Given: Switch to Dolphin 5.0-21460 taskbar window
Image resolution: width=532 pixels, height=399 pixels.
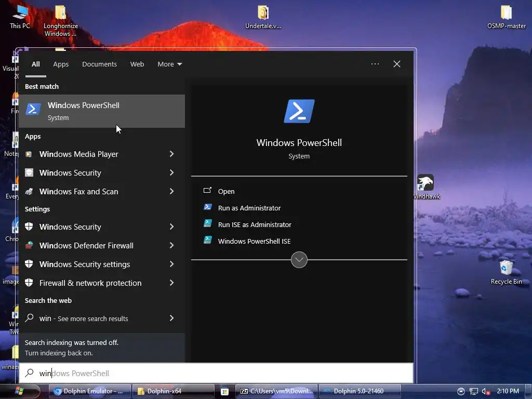Looking at the screenshot, I should tap(360, 391).
